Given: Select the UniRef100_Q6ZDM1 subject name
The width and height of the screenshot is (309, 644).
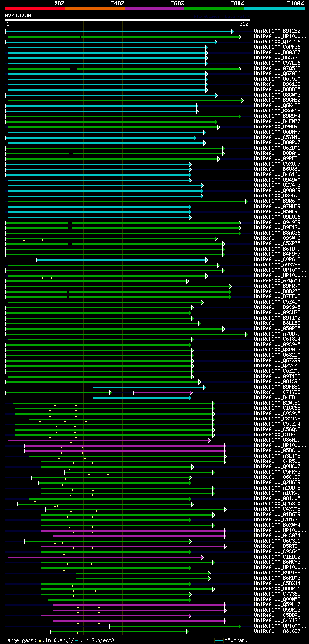Looking at the screenshot, I should pyautogui.click(x=278, y=148).
